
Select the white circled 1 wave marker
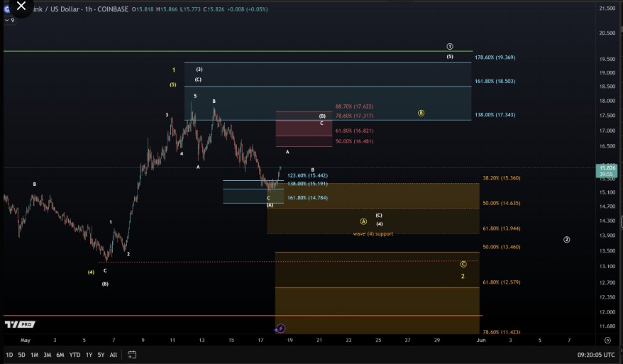tap(450, 47)
